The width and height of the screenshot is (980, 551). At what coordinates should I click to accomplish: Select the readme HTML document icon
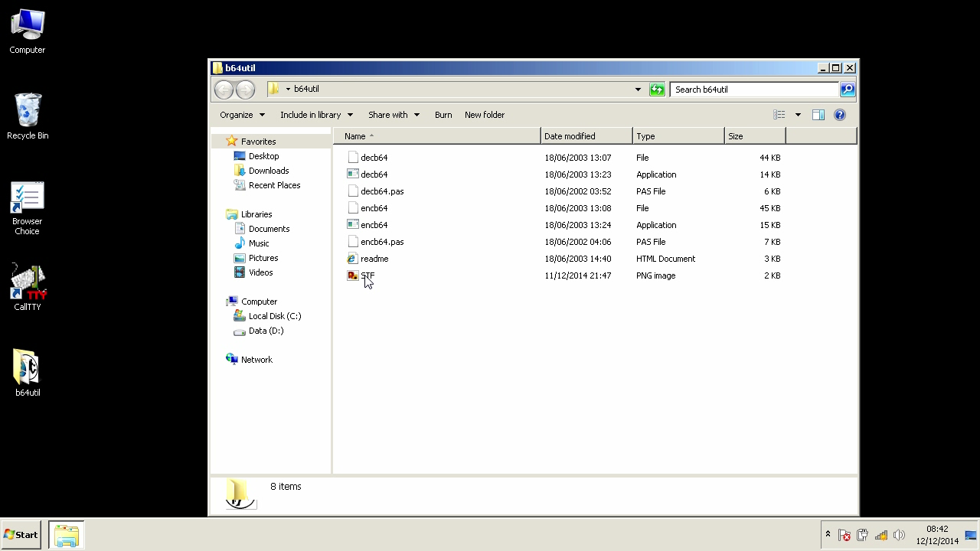click(353, 259)
